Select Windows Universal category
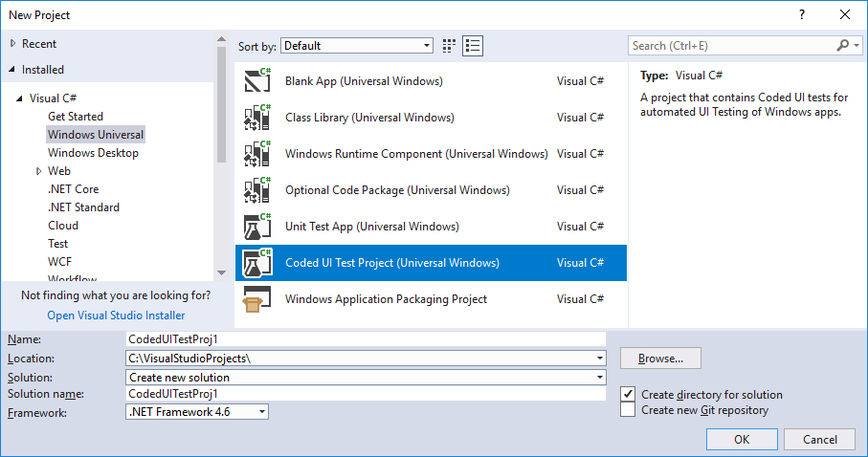Screen dimensions: 868x457 pos(95,135)
